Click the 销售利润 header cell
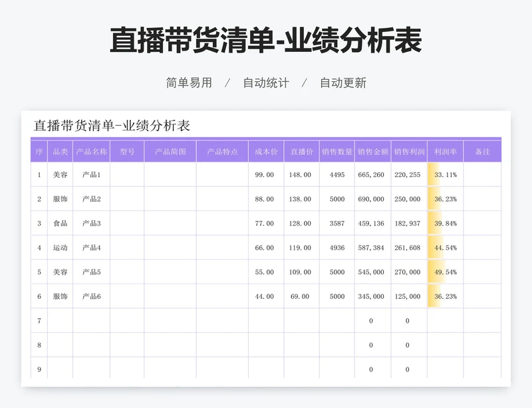532x408 pixels. (409, 152)
